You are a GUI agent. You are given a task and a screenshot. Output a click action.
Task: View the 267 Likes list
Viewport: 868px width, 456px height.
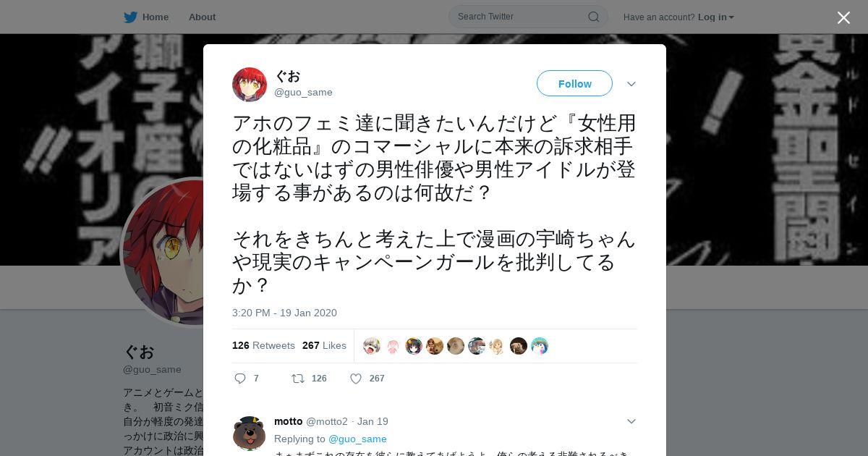tap(324, 345)
